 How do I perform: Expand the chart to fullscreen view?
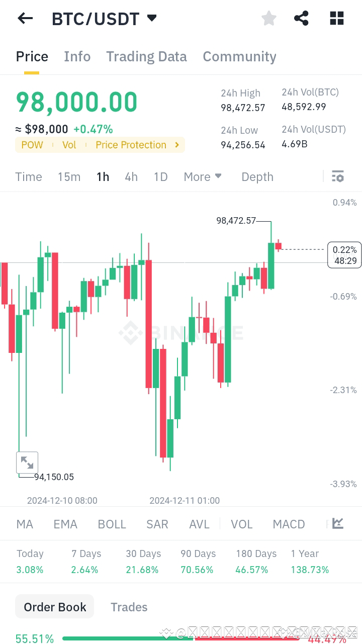[27, 462]
